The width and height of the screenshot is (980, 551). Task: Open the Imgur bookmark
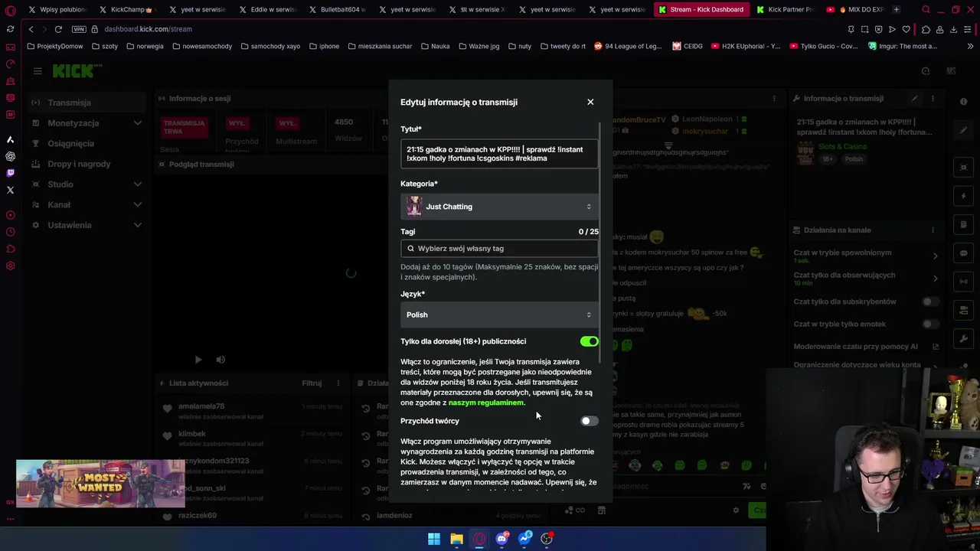903,46
